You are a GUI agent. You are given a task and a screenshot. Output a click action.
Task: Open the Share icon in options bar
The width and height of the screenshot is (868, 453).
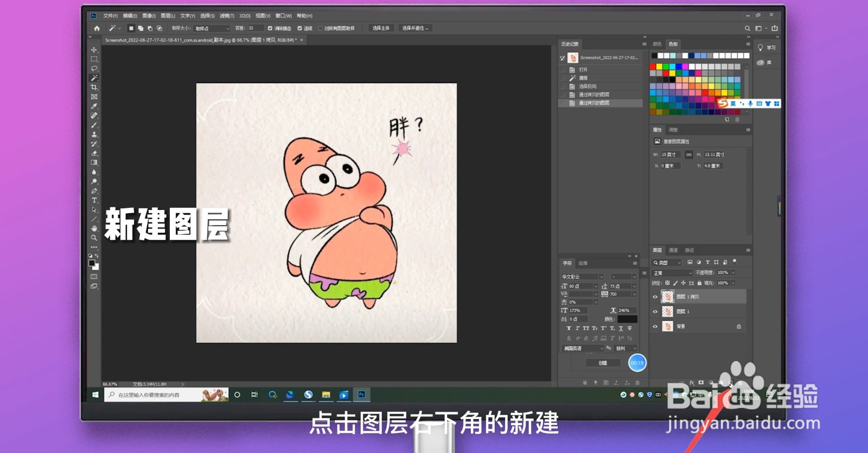point(775,28)
